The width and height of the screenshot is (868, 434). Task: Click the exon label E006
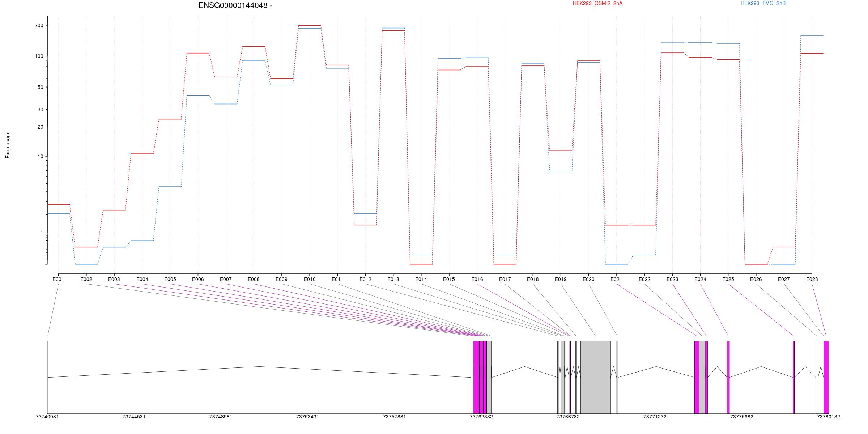(x=198, y=279)
